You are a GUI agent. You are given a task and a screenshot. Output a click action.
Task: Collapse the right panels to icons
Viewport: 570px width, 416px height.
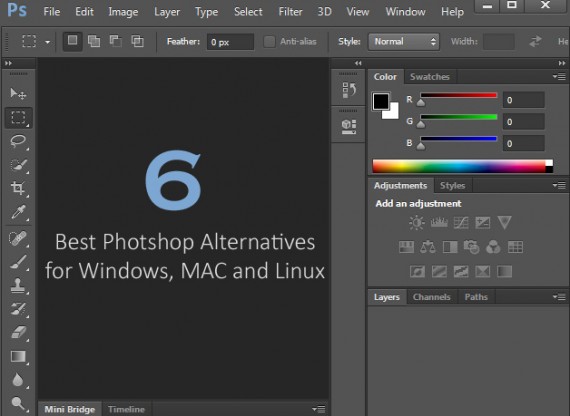[562, 63]
